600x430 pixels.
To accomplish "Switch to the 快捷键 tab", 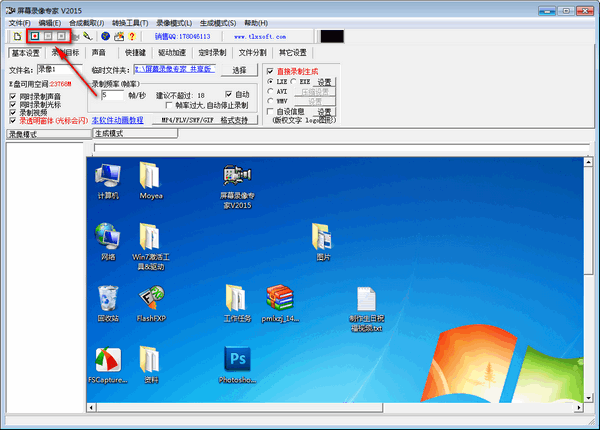I will pos(135,53).
